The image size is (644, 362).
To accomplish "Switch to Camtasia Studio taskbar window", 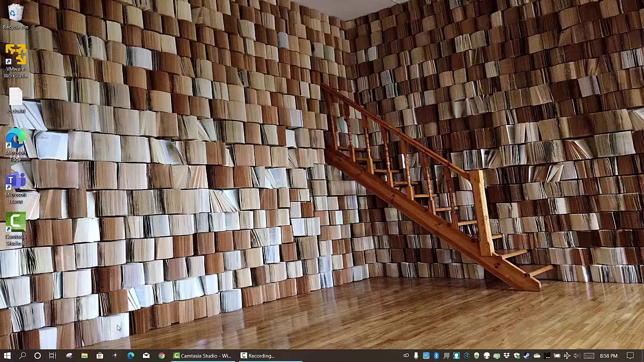I will pos(203,355).
